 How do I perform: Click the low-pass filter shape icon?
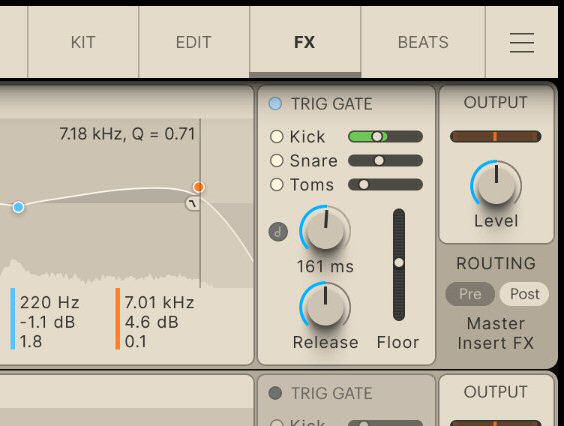(x=193, y=204)
